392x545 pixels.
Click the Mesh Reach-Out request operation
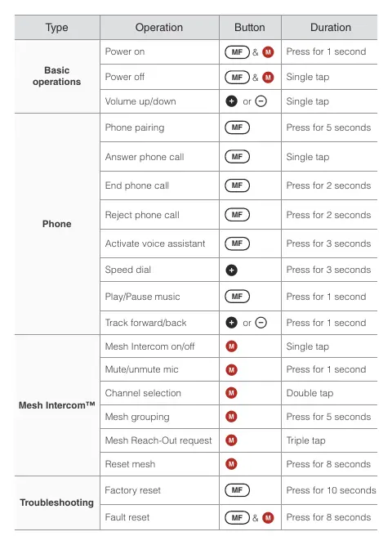point(158,440)
